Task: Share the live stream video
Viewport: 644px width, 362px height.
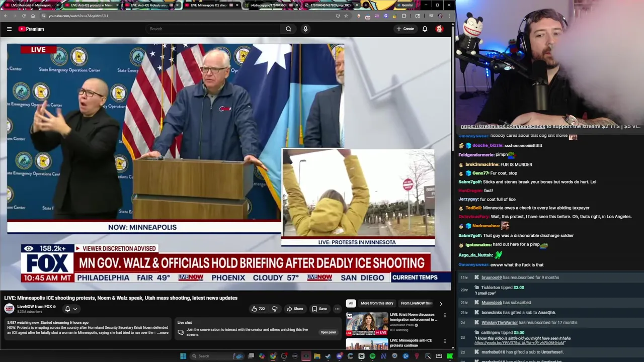Action: [x=295, y=309]
